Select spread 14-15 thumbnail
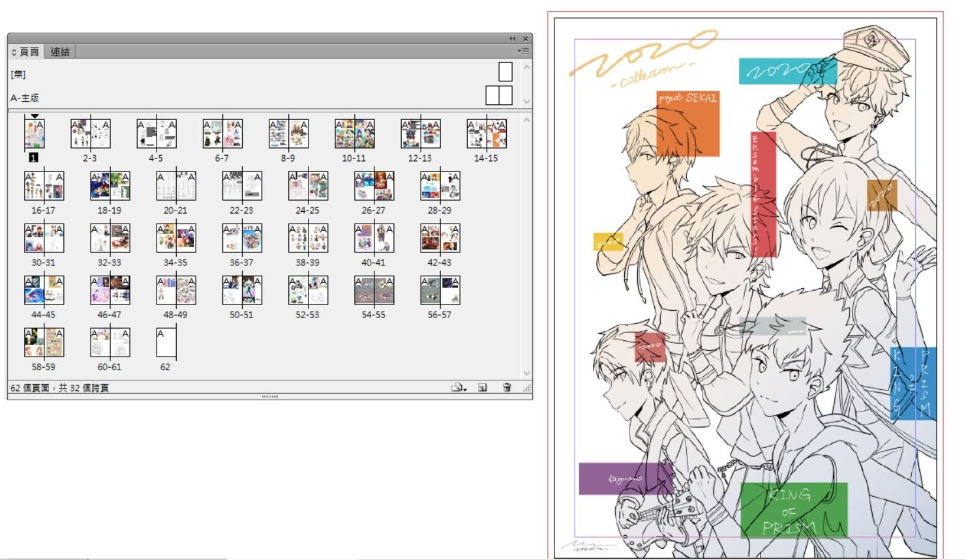966x560 pixels. coord(487,134)
